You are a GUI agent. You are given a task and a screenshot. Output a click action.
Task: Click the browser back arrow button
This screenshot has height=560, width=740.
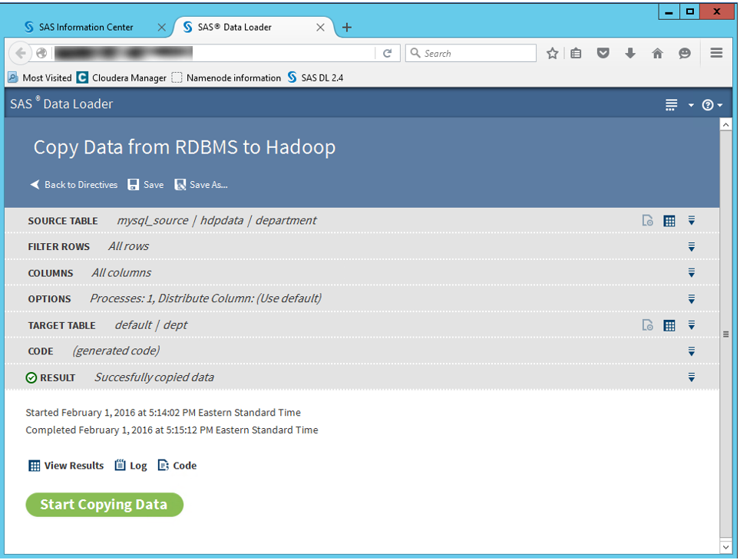point(20,53)
